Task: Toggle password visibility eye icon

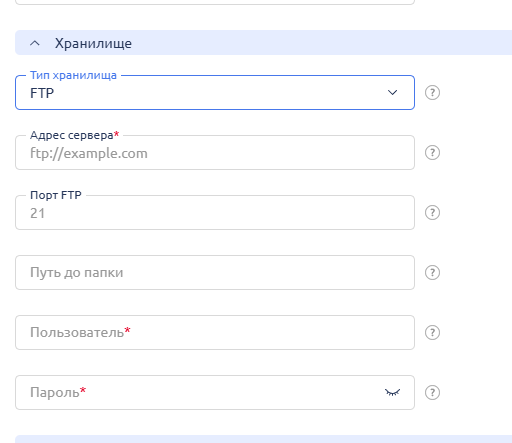Action: [x=392, y=392]
